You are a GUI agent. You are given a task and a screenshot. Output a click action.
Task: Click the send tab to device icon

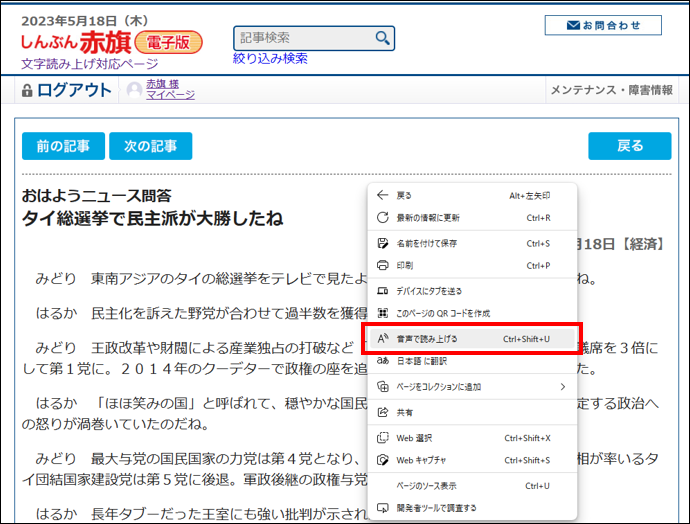pyautogui.click(x=383, y=291)
